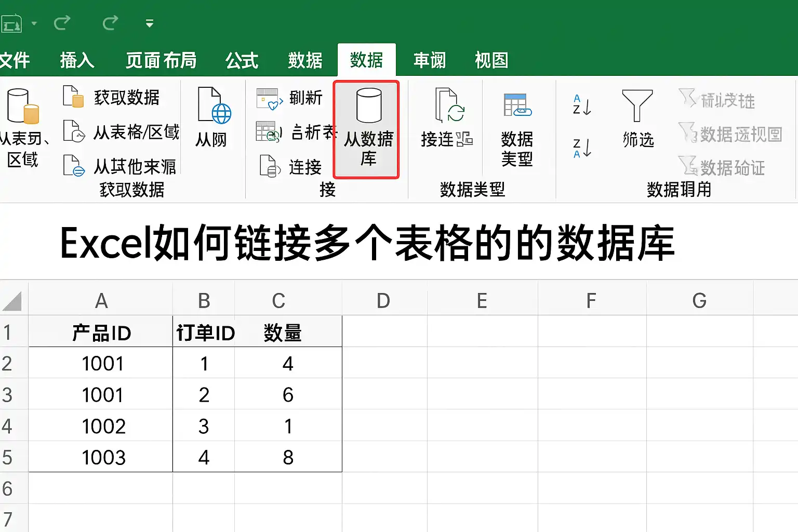Screen dimensions: 798x532
Task: Sort ascending with the A-Z icon
Action: tap(582, 105)
